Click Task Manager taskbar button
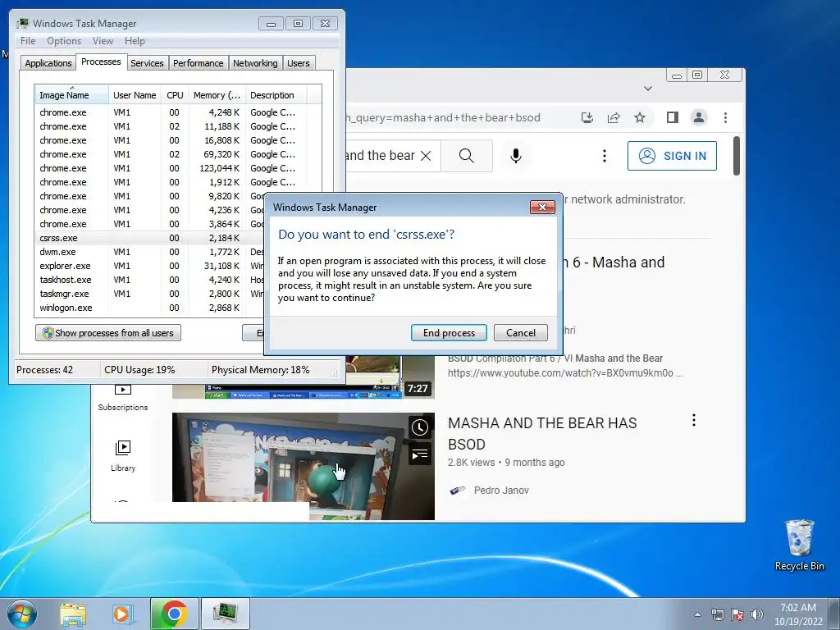The image size is (840, 630). [225, 614]
